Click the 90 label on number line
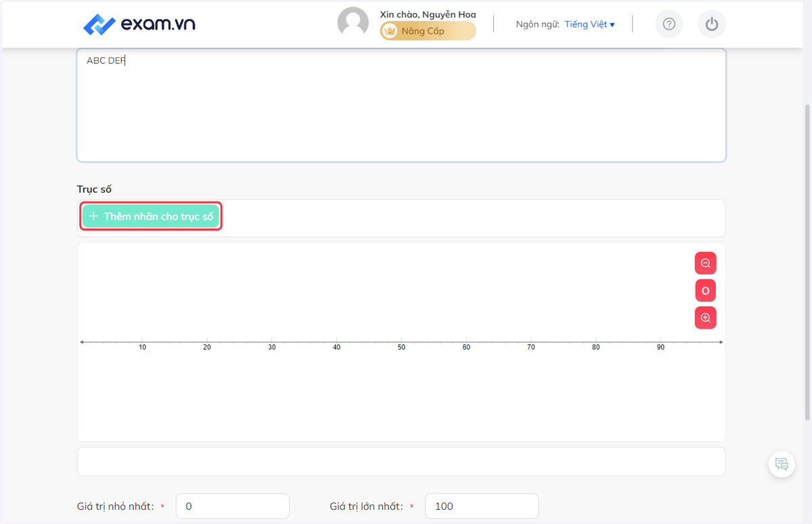Screen dimensions: 812x524 click(660, 347)
